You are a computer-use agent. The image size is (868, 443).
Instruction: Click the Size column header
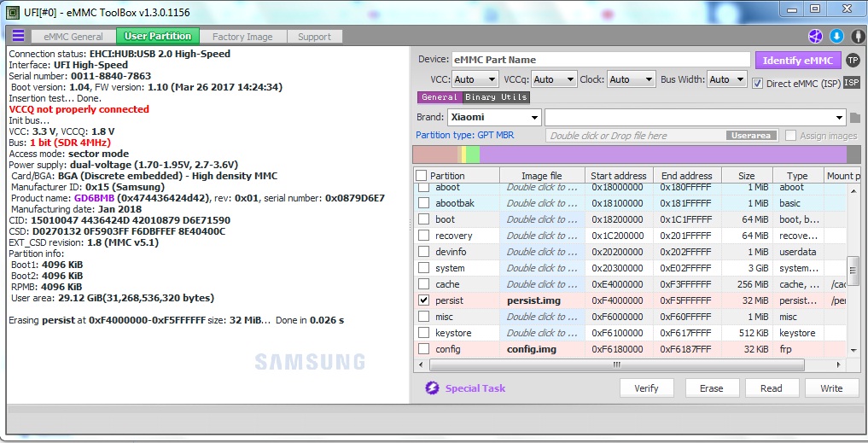click(747, 176)
